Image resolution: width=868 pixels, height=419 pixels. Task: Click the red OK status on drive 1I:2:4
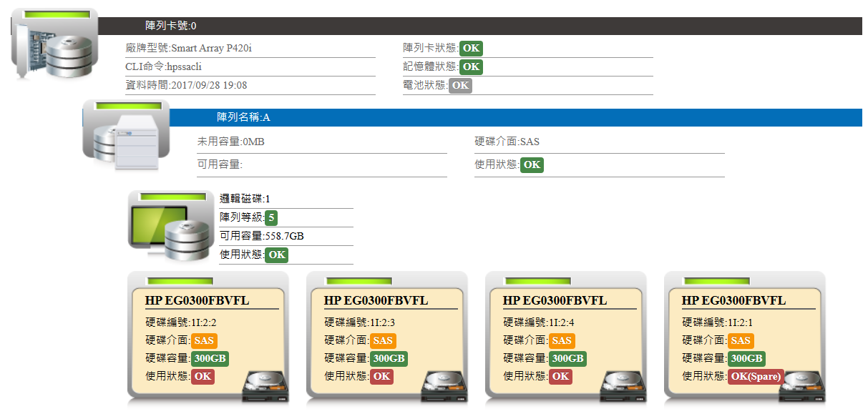pos(560,377)
